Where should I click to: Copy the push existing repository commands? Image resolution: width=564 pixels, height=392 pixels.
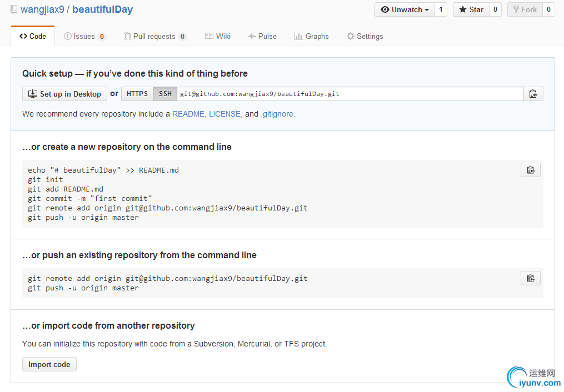pyautogui.click(x=530, y=278)
